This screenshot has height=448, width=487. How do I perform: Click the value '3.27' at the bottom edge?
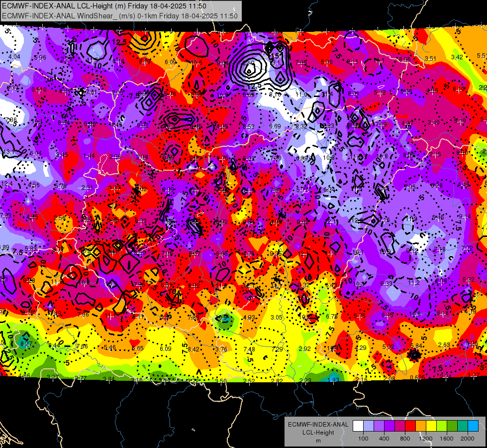tap(53, 377)
